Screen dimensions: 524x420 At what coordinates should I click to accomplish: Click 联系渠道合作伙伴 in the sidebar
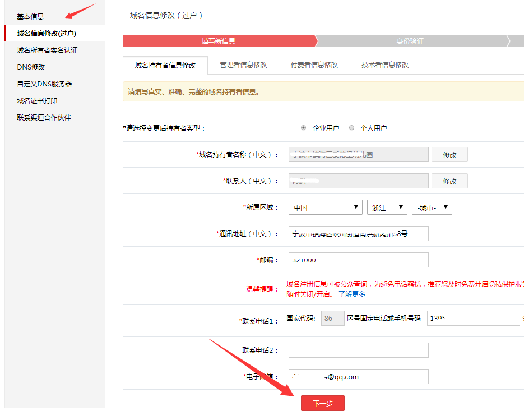[x=44, y=117]
